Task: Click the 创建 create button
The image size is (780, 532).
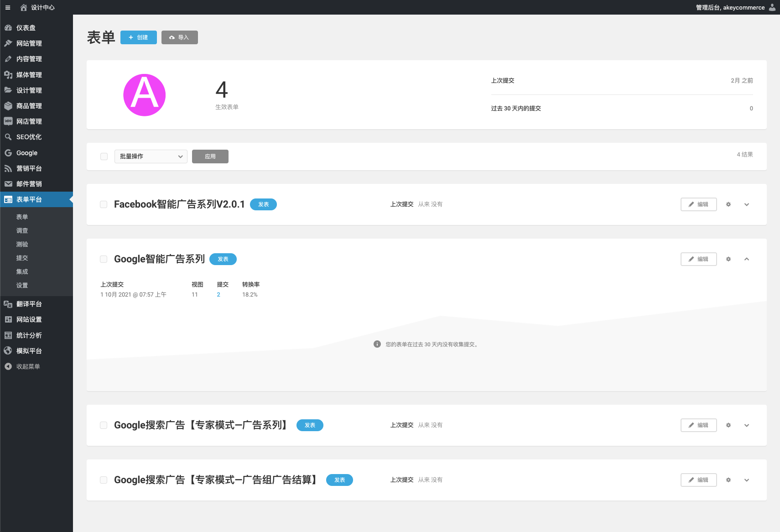Action: (x=139, y=37)
